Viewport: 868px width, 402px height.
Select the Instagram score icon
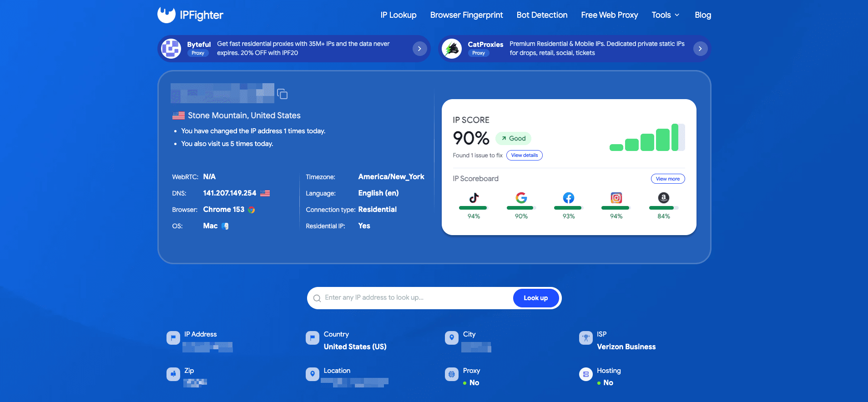point(616,198)
